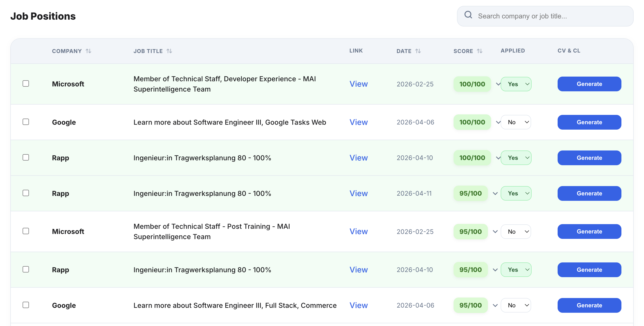Open View link for Rapp 95/100 dated 2026-04-10
This screenshot has height=326, width=644.
click(359, 270)
